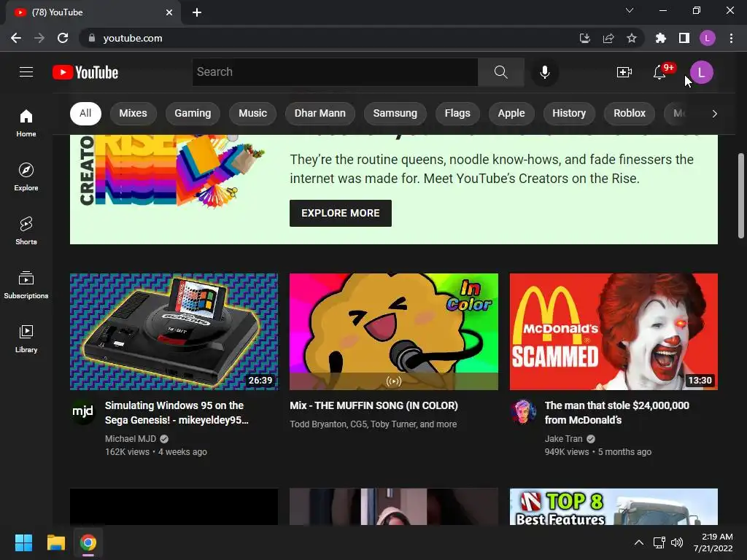747x560 pixels.
Task: Select the Dhar Mann chip
Action: pos(320,113)
